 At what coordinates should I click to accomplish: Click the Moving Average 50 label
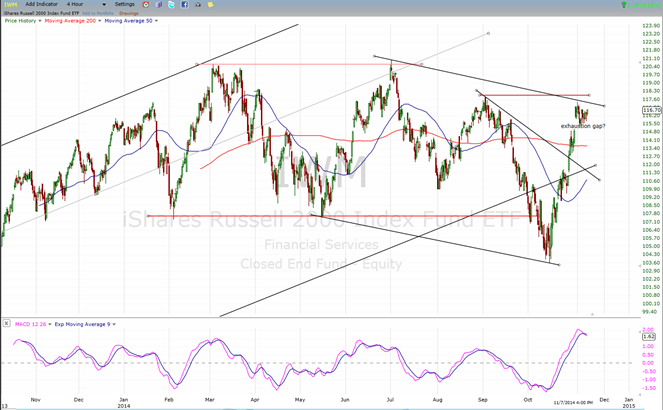pyautogui.click(x=129, y=21)
